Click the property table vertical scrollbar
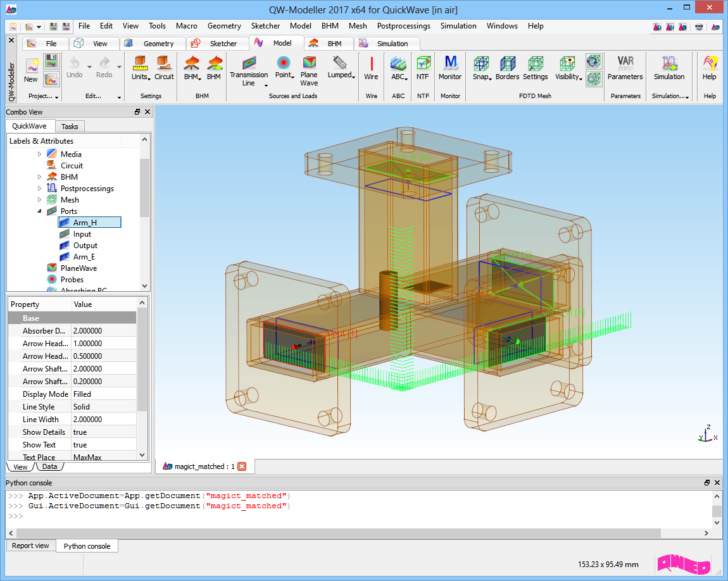 click(x=142, y=359)
